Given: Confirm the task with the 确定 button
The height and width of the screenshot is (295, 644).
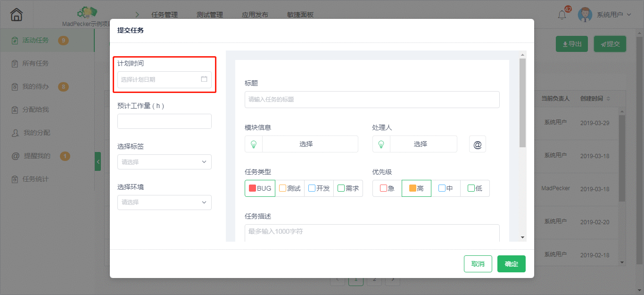Looking at the screenshot, I should 511,264.
